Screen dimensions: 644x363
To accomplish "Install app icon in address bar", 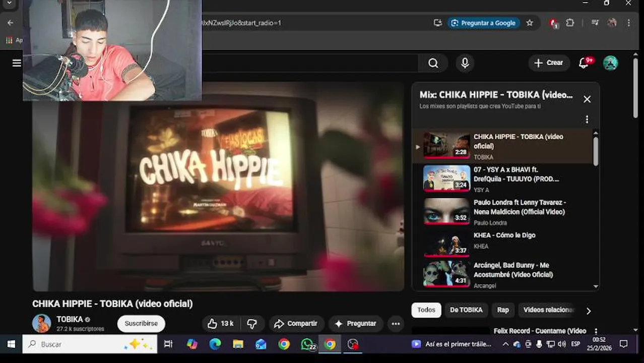I will click(x=437, y=23).
